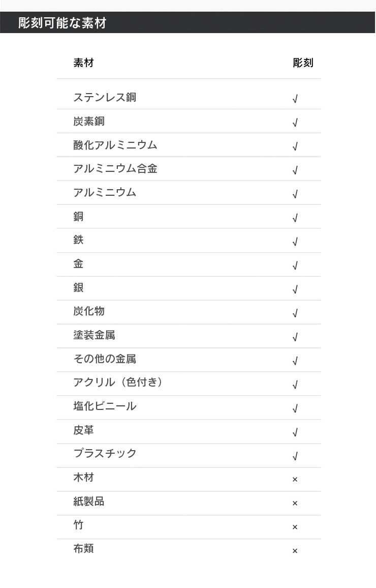Select the その他の金属 row label
This screenshot has height=588, width=376.
(x=105, y=359)
